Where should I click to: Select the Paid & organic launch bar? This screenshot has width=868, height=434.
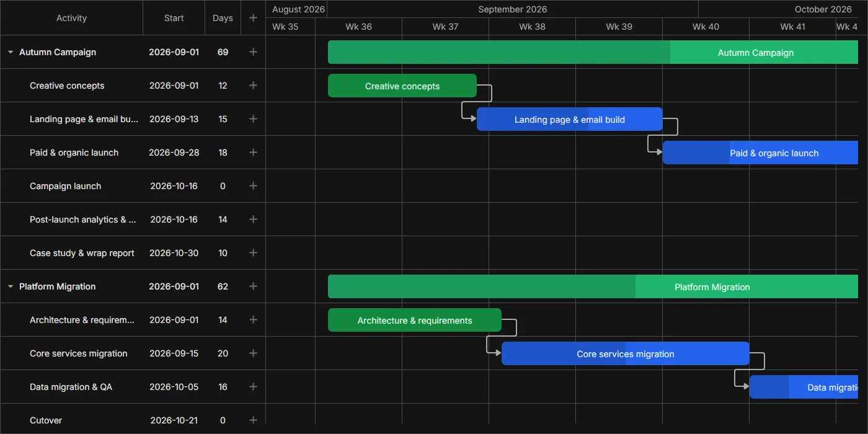(760, 153)
